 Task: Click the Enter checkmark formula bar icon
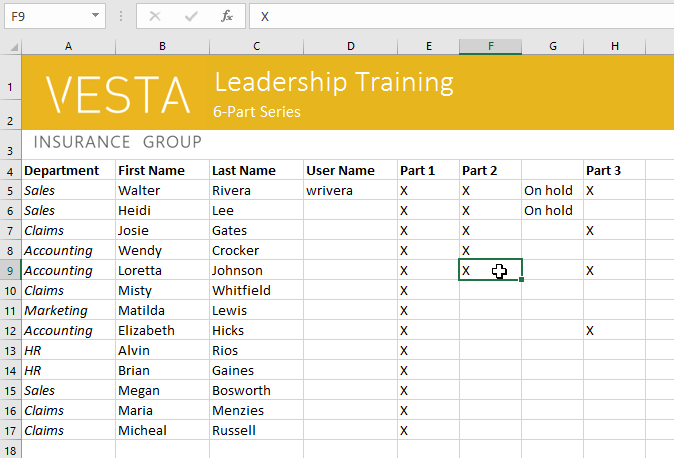point(191,16)
